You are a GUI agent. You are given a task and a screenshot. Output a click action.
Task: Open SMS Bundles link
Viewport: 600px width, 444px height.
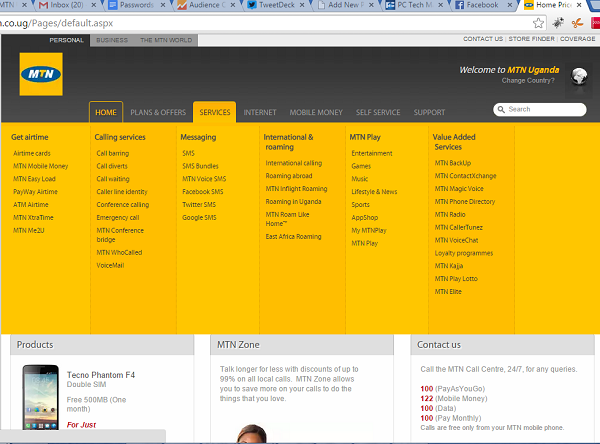[x=200, y=166]
